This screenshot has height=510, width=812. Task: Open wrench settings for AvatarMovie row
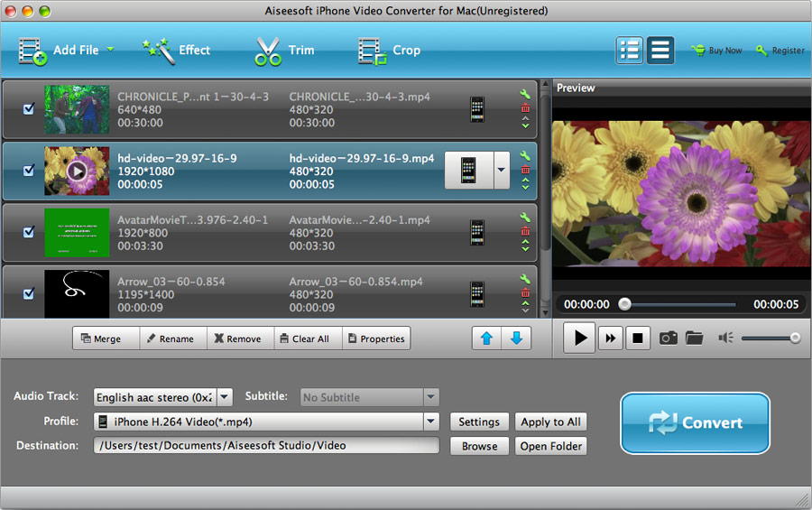[x=525, y=218]
